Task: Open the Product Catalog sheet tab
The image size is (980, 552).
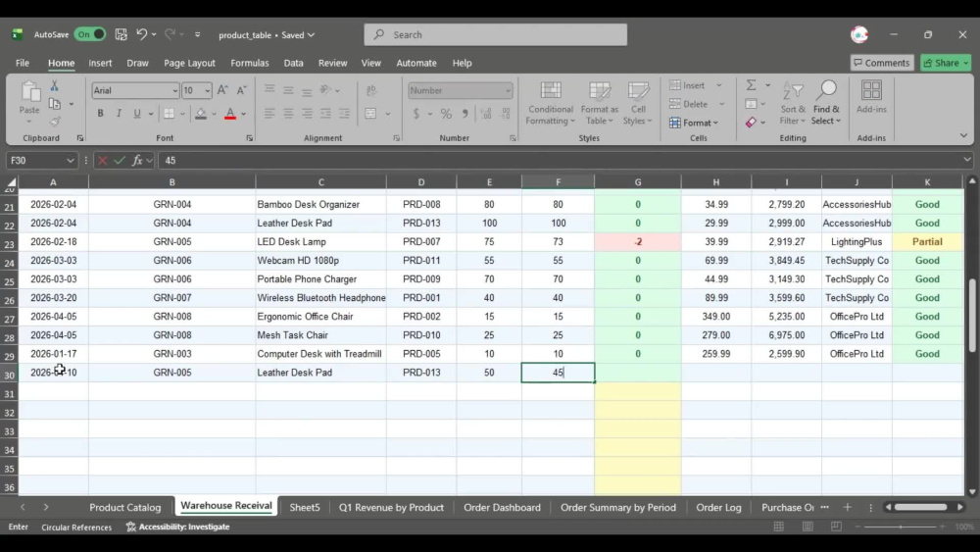Action: [125, 507]
